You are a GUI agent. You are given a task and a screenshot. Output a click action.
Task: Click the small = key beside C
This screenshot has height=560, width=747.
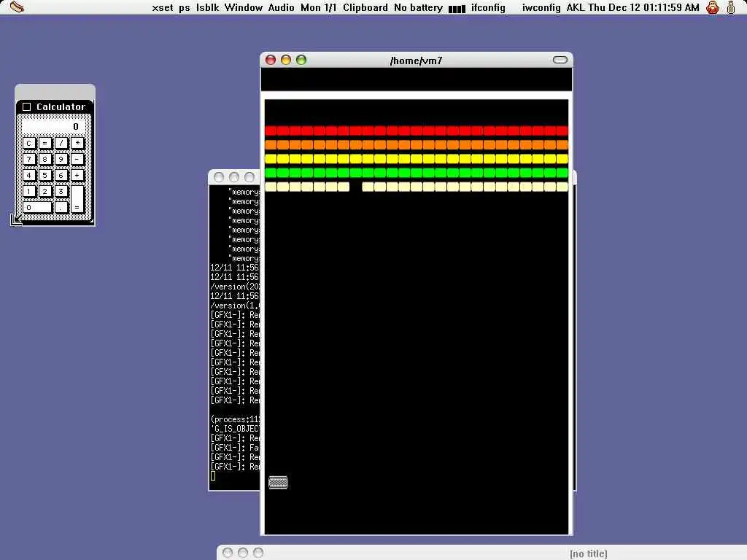tap(44, 143)
